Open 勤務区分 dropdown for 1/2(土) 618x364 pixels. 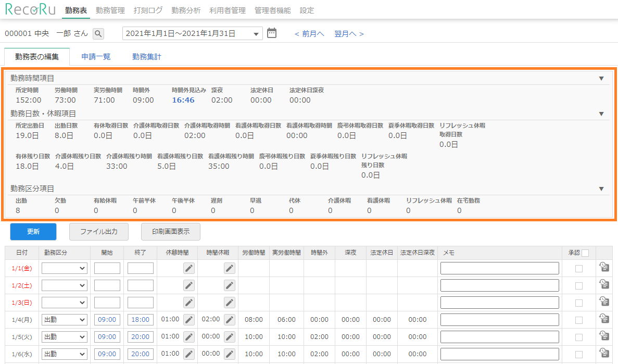pos(64,285)
